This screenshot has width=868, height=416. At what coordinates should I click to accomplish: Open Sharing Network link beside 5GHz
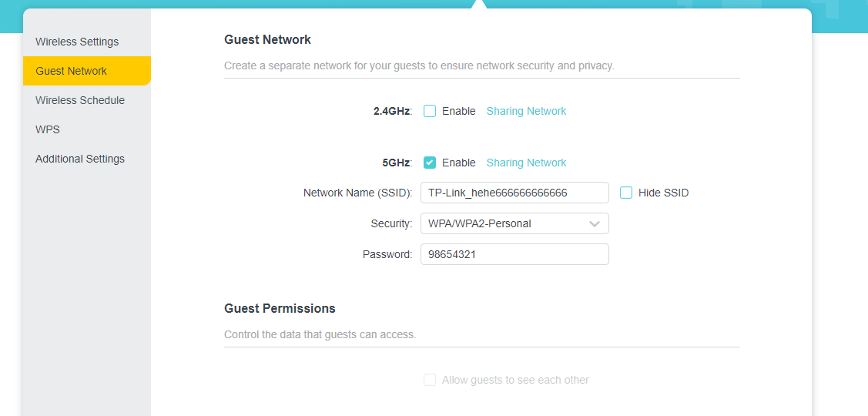coord(526,163)
